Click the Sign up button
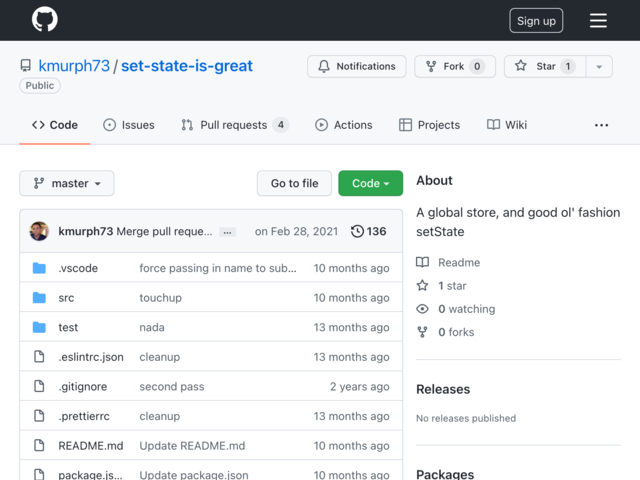This screenshot has width=640, height=480. pos(536,20)
